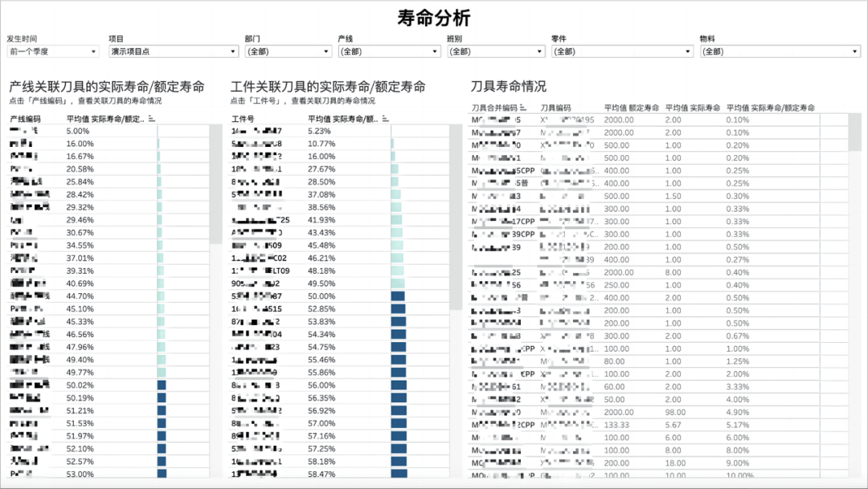The width and height of the screenshot is (868, 489).
Task: Click the 工件号 column header
Action: point(243,119)
